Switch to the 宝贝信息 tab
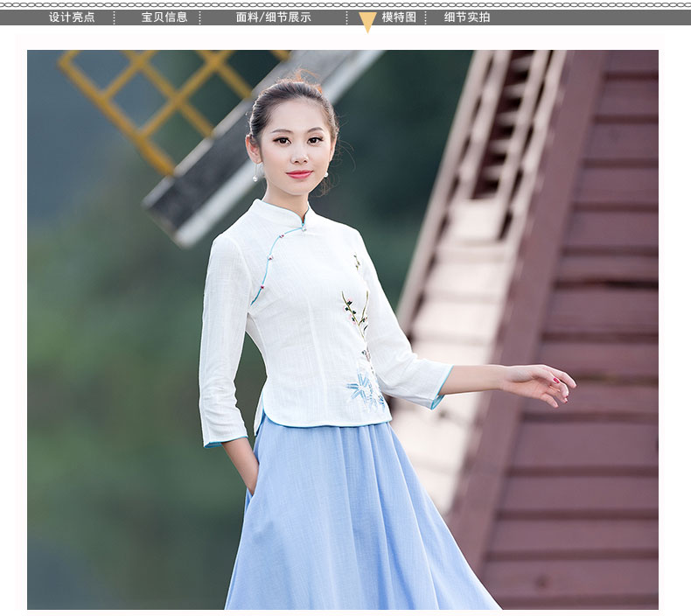 pyautogui.click(x=164, y=17)
